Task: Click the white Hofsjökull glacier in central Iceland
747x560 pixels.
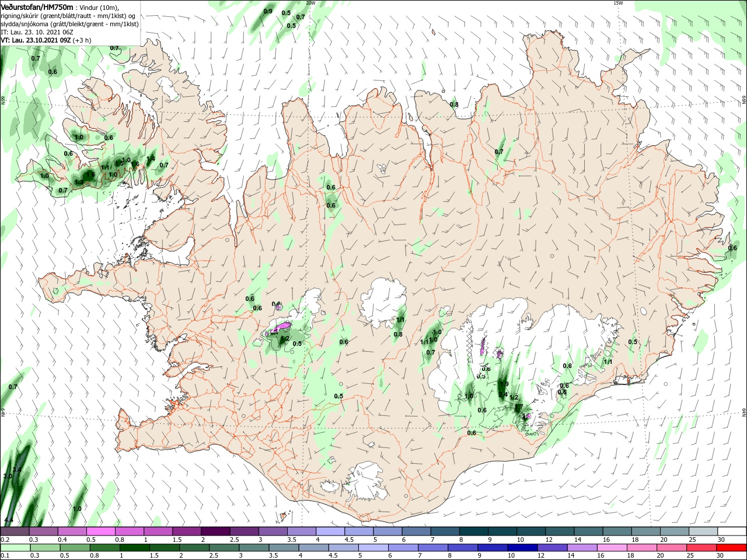Action: (x=383, y=302)
